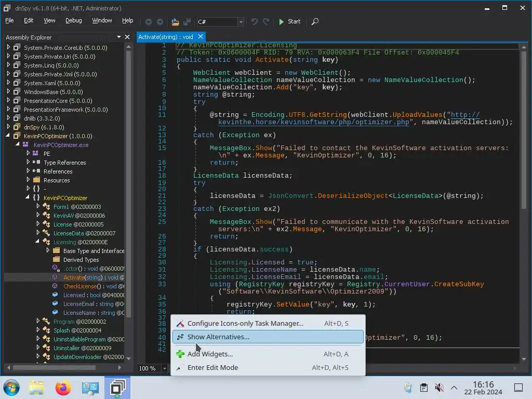The width and height of the screenshot is (532, 399).
Task: Click the Form1 class icon
Action: tap(46, 206)
